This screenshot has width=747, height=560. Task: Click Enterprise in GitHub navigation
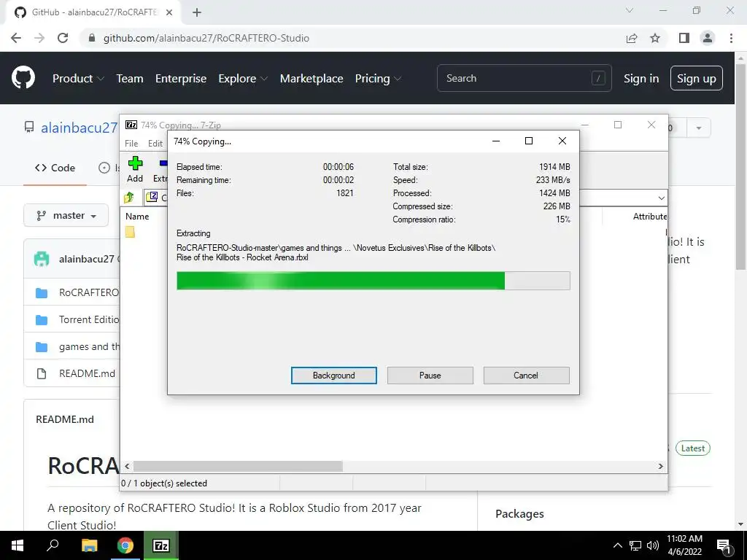tap(181, 79)
